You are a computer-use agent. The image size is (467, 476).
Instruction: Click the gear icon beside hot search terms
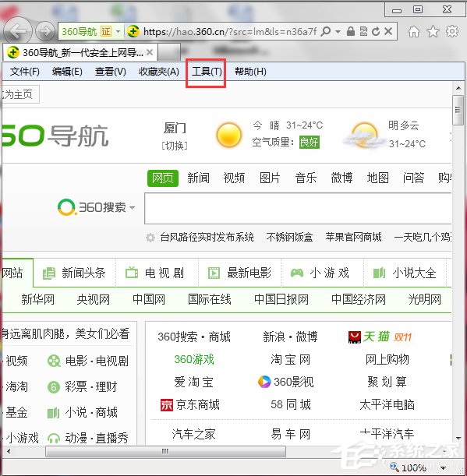point(150,238)
